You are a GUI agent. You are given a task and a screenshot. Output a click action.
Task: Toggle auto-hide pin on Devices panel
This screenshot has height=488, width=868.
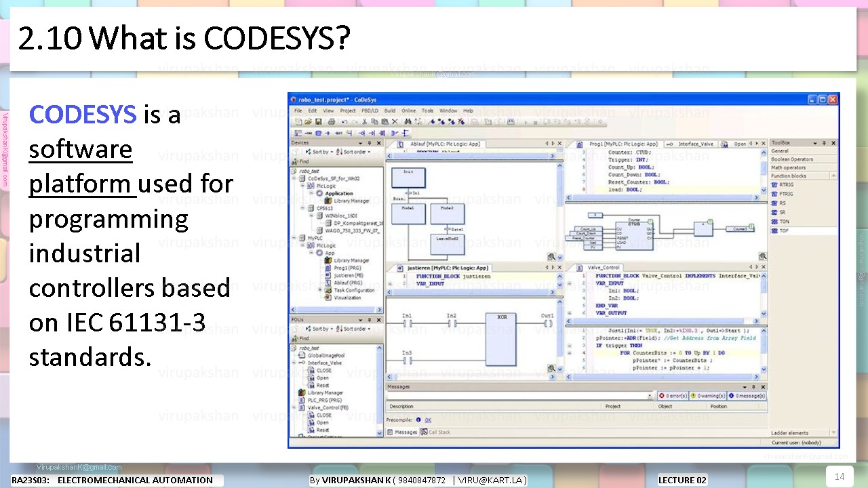pyautogui.click(x=370, y=143)
